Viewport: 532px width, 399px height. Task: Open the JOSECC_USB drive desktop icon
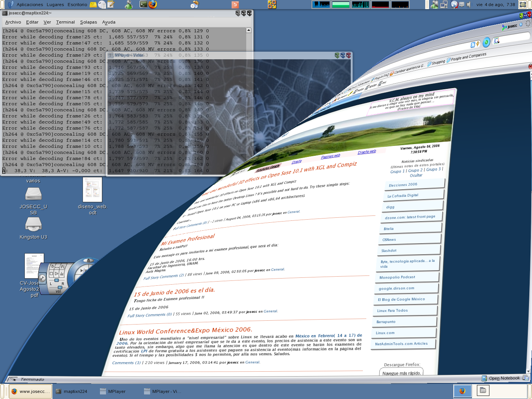click(33, 202)
